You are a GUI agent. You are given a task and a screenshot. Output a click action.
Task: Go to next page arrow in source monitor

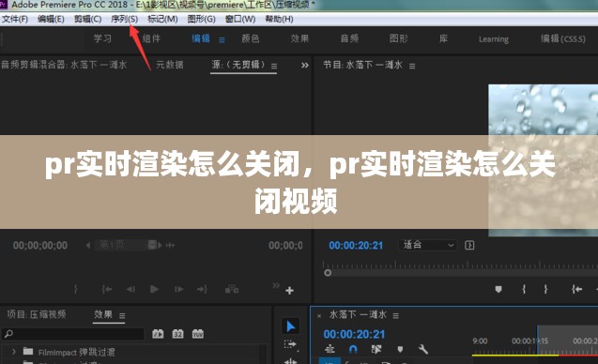[x=160, y=245]
